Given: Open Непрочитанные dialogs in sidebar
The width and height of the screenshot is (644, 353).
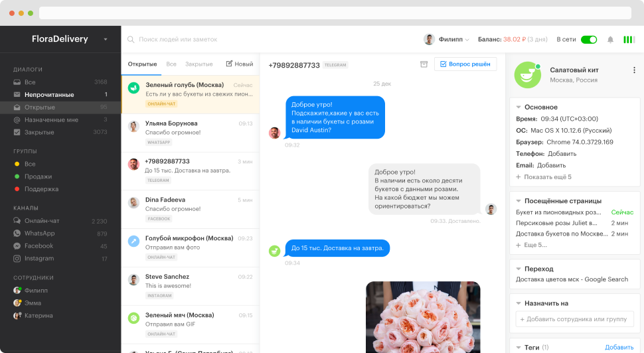Looking at the screenshot, I should (x=60, y=94).
